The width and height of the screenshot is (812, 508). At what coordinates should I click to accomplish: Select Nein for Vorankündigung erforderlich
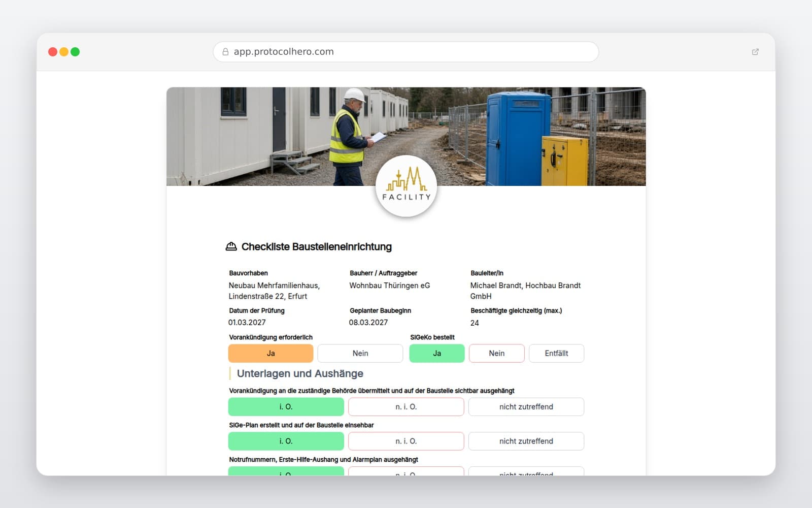[360, 353]
